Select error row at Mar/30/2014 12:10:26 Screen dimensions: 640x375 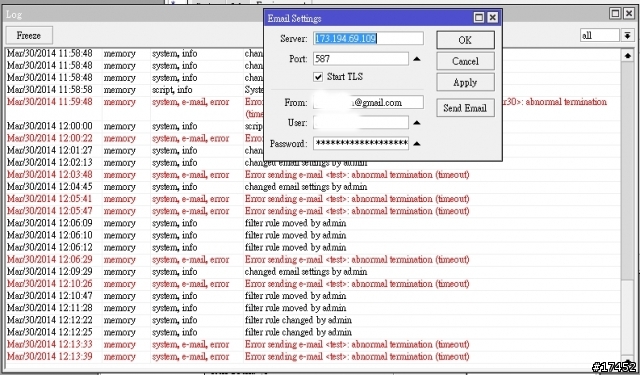[x=313, y=284]
